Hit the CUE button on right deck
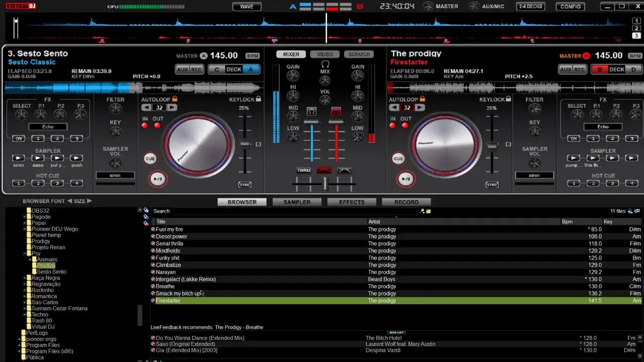The image size is (644, 362). point(398,158)
